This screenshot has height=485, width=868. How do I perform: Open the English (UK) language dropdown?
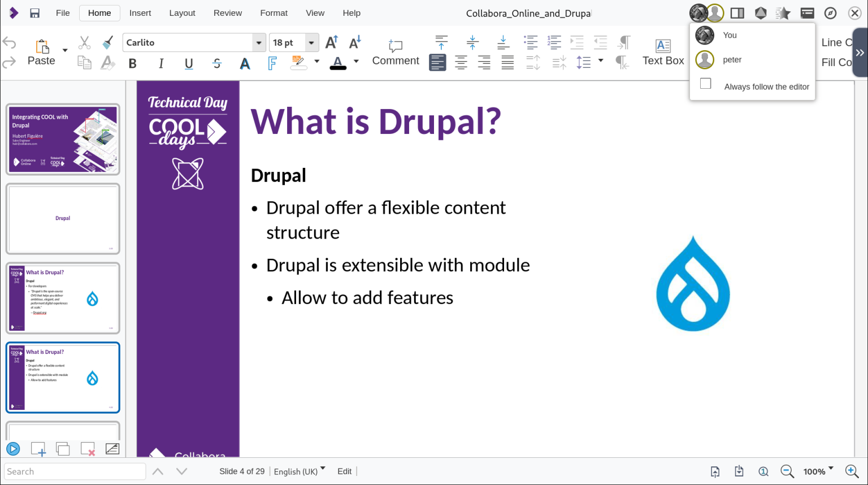pos(300,471)
